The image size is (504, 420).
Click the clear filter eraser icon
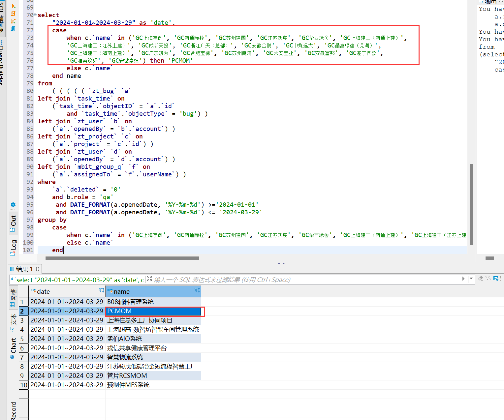coord(481,278)
